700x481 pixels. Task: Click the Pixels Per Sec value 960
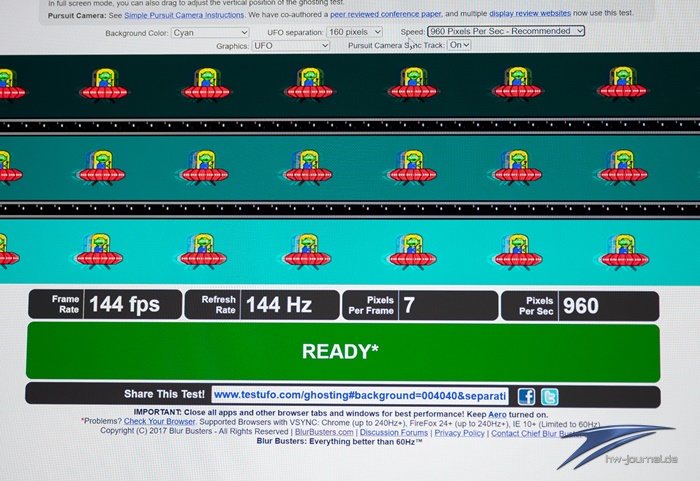580,306
